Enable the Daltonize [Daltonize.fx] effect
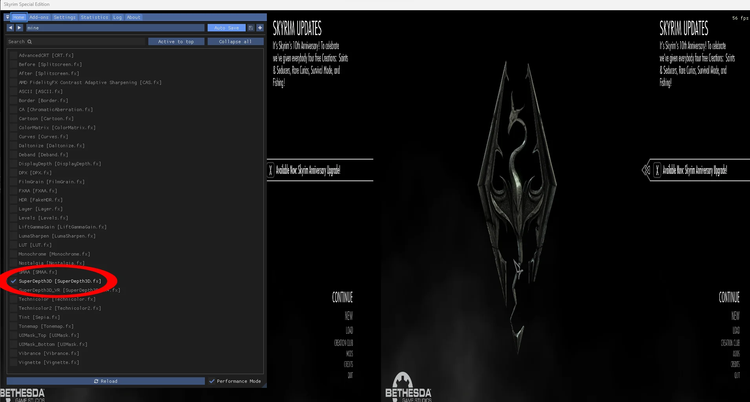 click(13, 145)
